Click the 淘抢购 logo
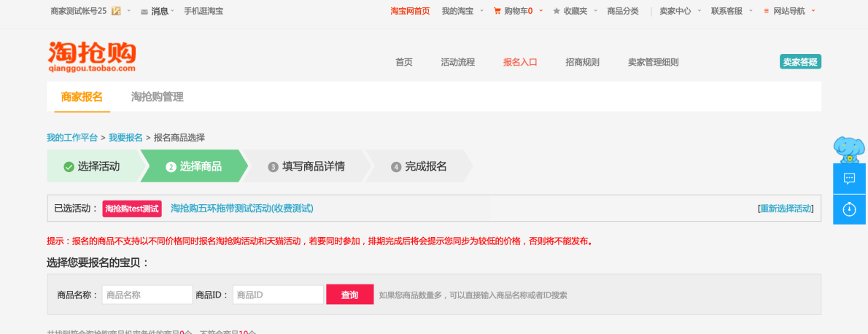This screenshot has height=334, width=868. point(92,56)
